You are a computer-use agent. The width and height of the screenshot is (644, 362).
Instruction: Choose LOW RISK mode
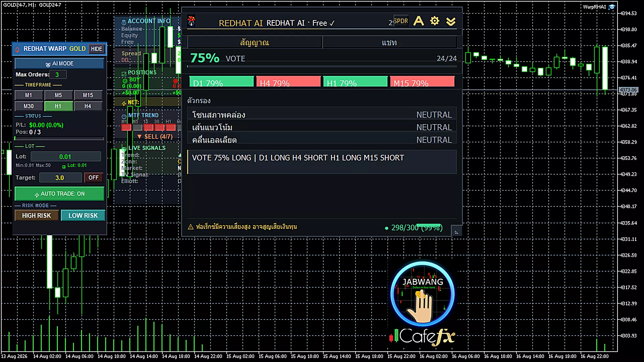click(83, 216)
